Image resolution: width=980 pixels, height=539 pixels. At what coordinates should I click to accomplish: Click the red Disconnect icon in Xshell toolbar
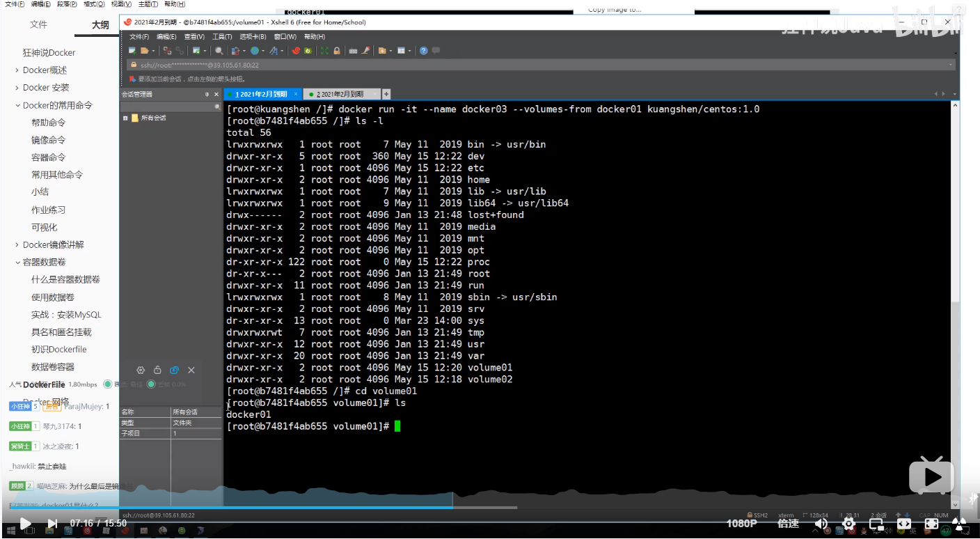167,51
